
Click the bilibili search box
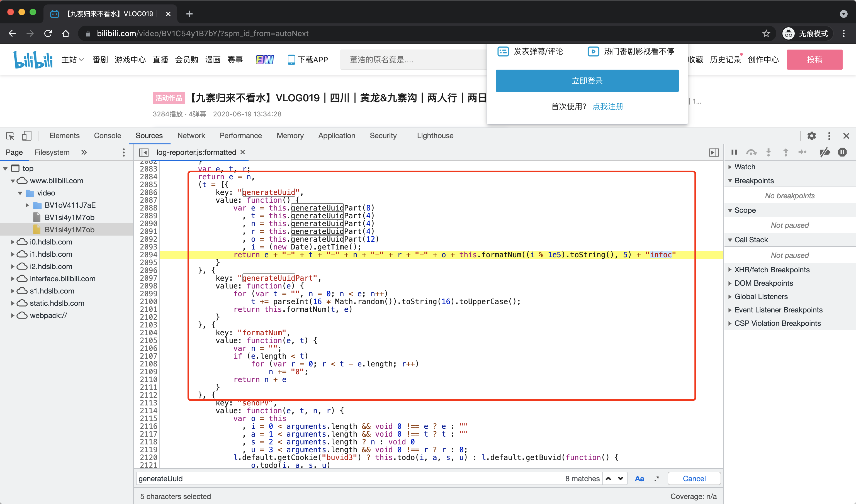click(413, 60)
